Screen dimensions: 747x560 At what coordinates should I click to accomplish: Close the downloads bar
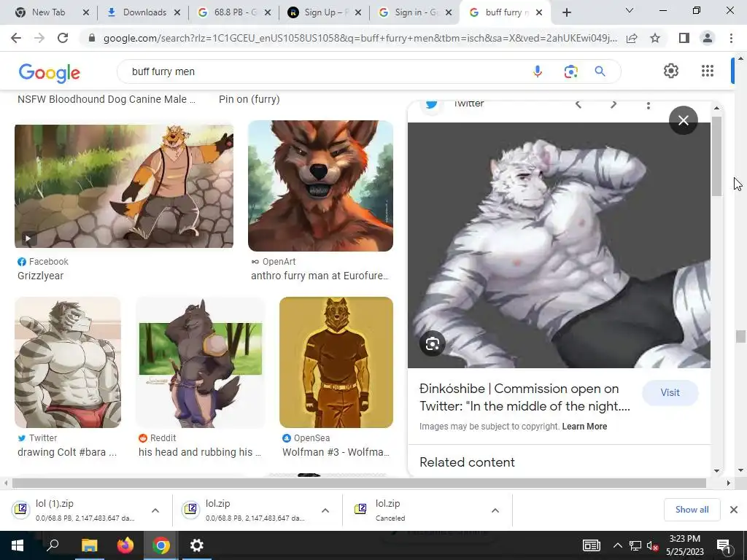point(734,510)
